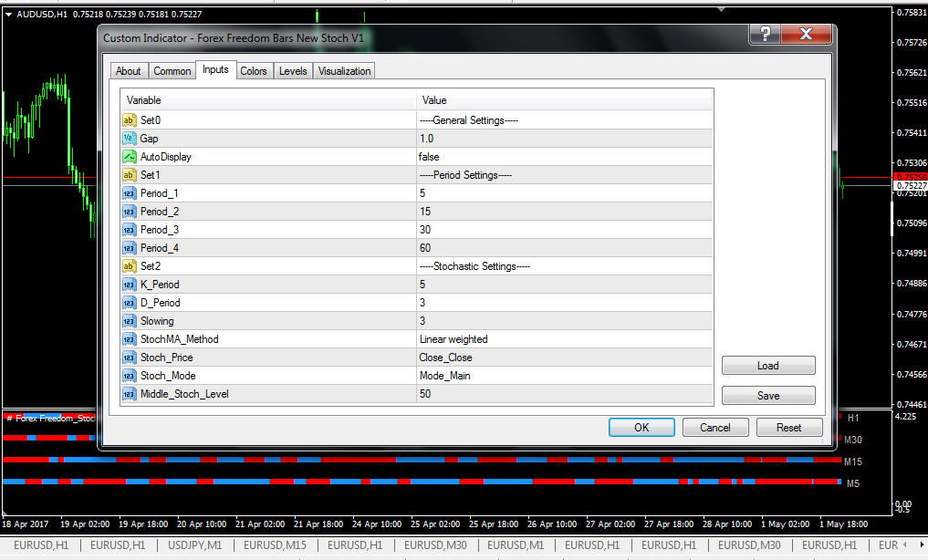Switch to the EURUSD,M15 chart tab
The height and width of the screenshot is (560, 928).
tap(275, 545)
